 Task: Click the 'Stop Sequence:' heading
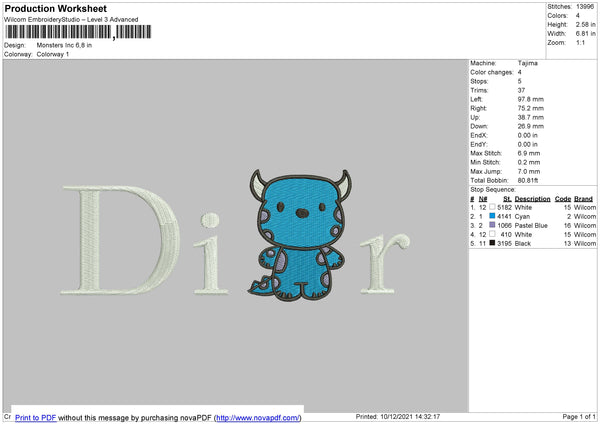[x=493, y=190]
